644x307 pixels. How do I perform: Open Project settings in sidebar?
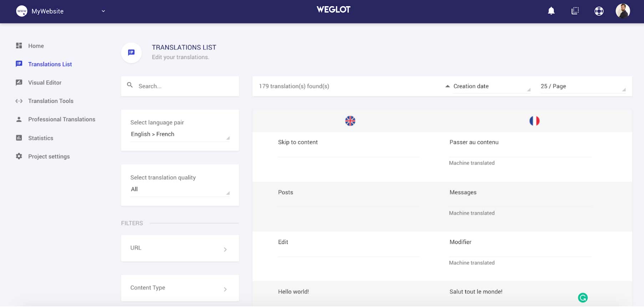49,157
